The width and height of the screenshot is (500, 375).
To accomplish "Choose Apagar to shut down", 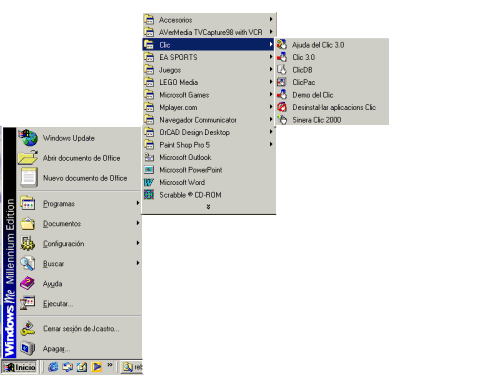I will [x=80, y=349].
